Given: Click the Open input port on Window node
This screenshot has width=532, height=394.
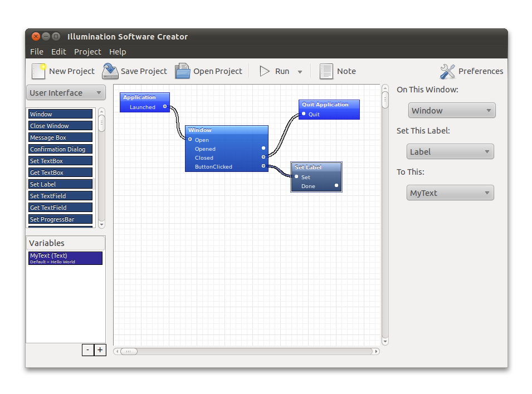Looking at the screenshot, I should pyautogui.click(x=190, y=139).
